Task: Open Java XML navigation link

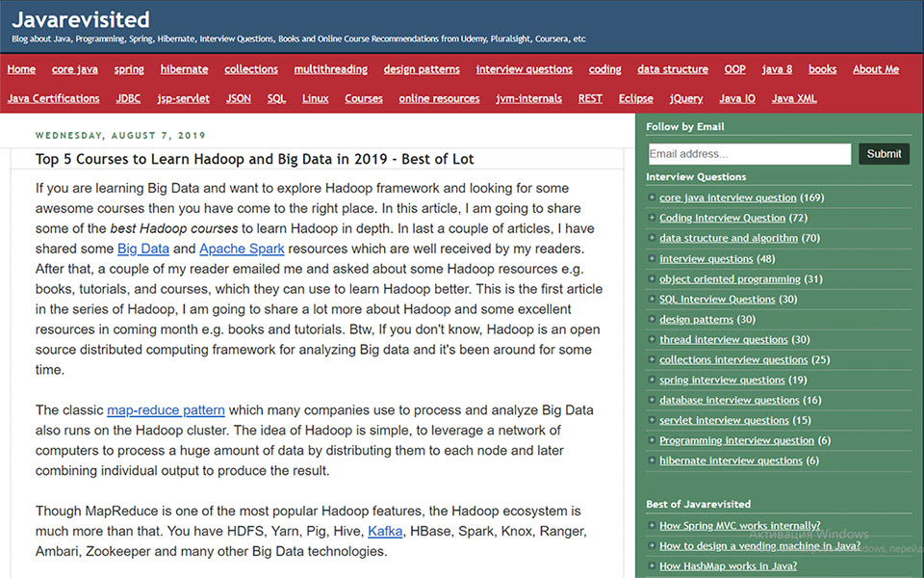Action: click(794, 98)
